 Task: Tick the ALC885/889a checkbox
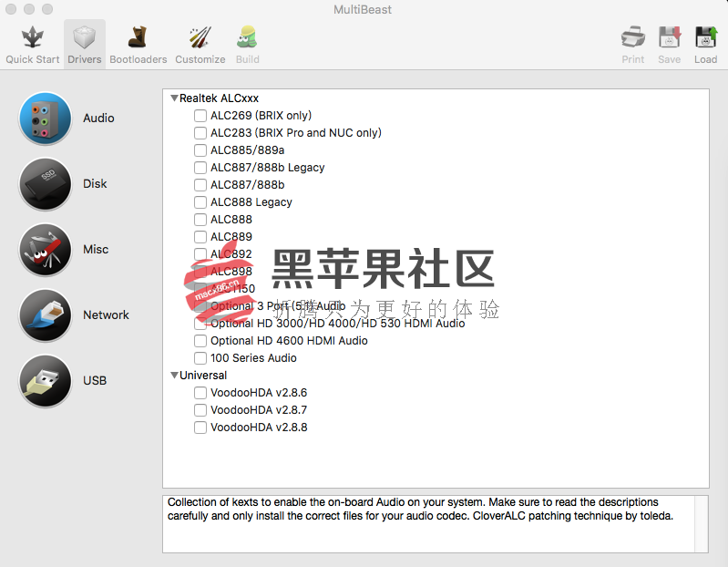pyautogui.click(x=200, y=150)
